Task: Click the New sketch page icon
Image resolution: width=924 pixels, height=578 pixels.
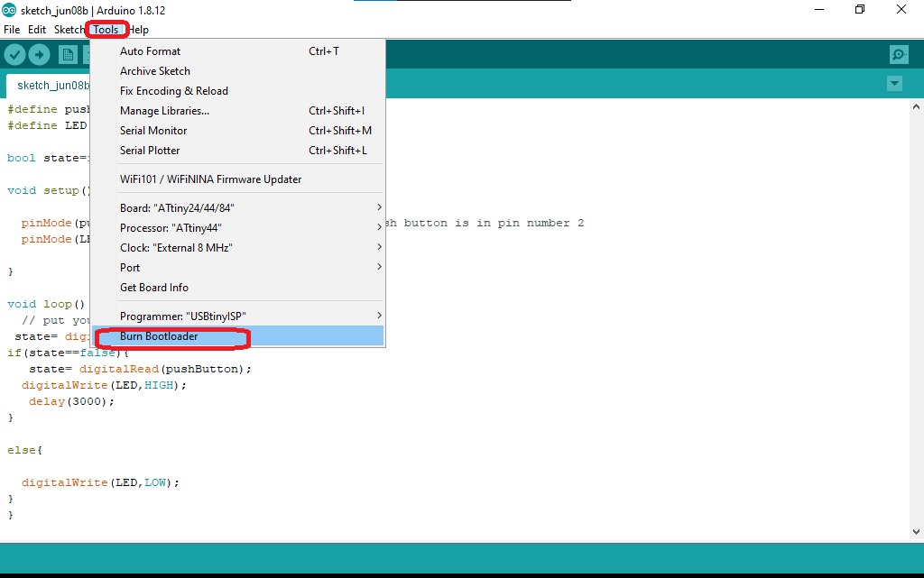Action: coord(68,55)
